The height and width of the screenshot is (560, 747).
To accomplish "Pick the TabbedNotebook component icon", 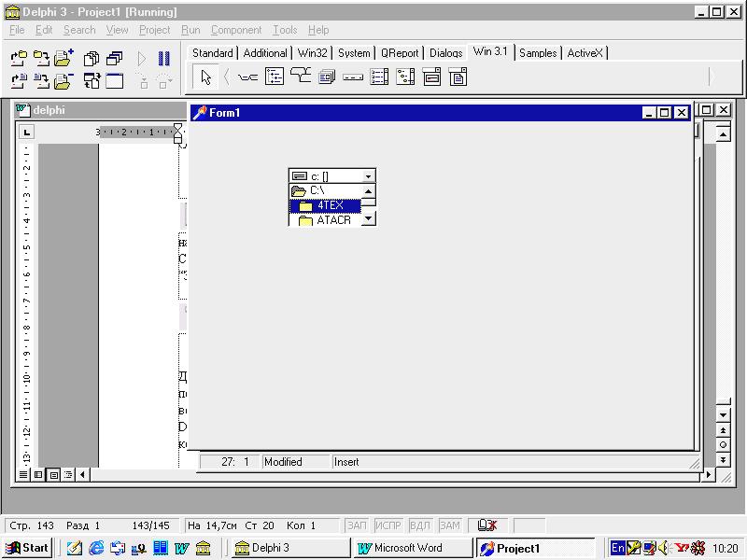I will point(301,77).
